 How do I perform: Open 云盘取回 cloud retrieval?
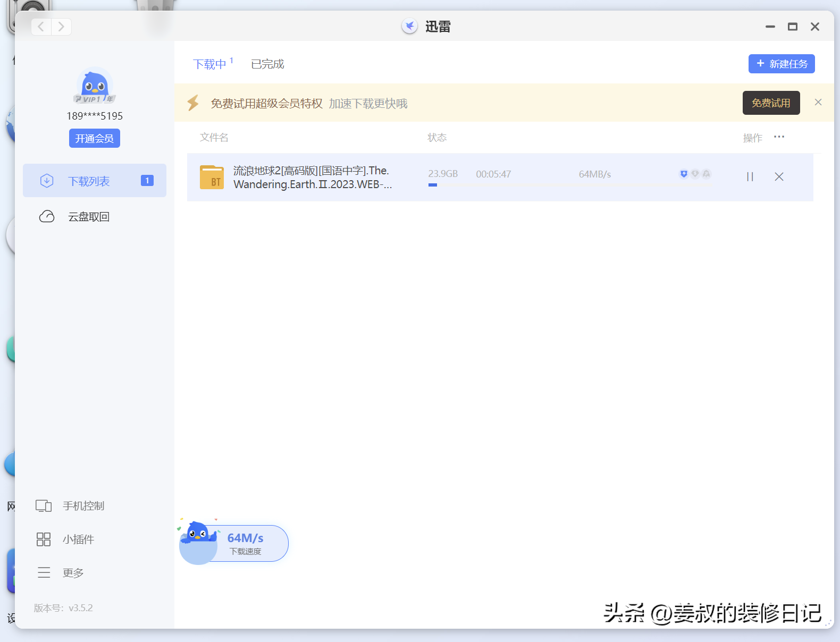[88, 217]
